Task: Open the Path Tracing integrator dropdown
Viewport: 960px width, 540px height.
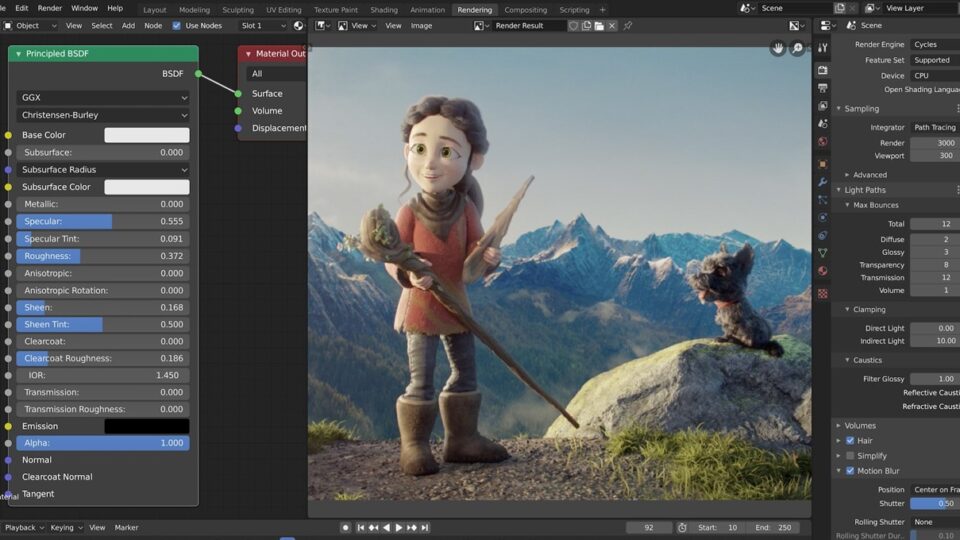Action: point(935,127)
